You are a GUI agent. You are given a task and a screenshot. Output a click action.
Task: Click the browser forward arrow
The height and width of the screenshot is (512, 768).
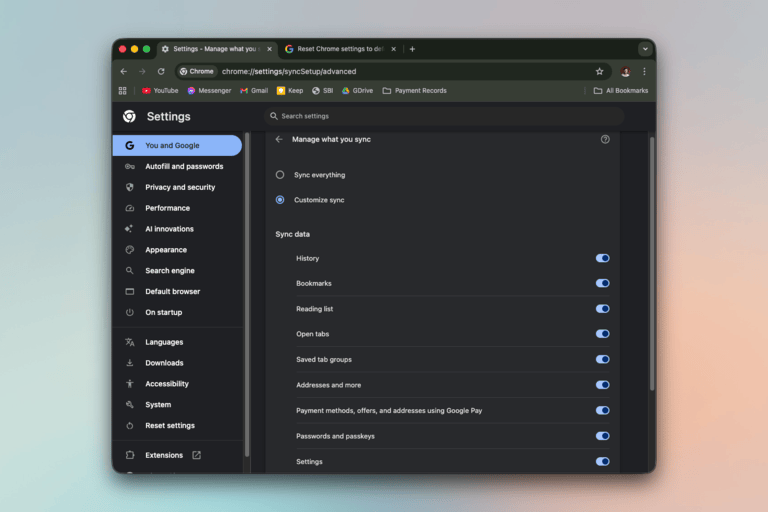[x=142, y=72]
